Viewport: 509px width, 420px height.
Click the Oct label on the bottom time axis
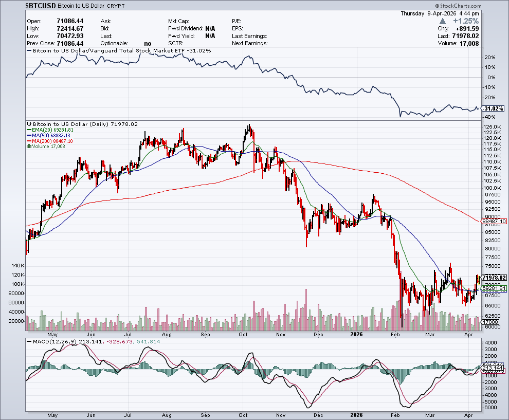243,414
